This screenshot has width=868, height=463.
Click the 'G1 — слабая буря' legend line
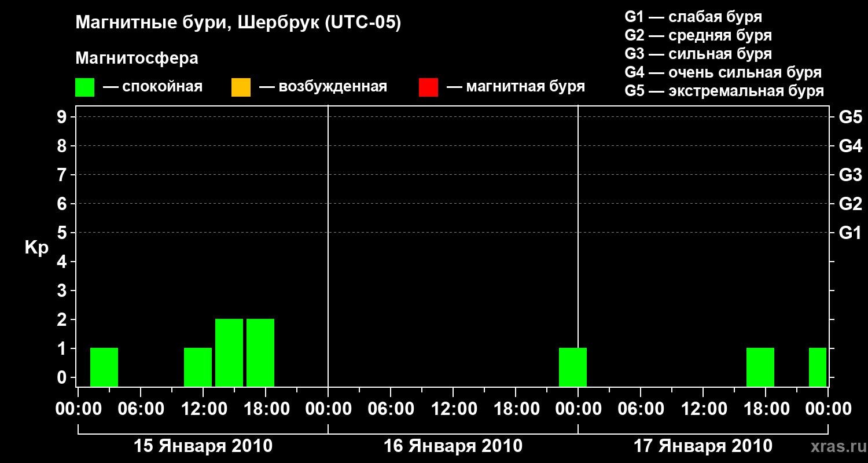[x=693, y=16]
